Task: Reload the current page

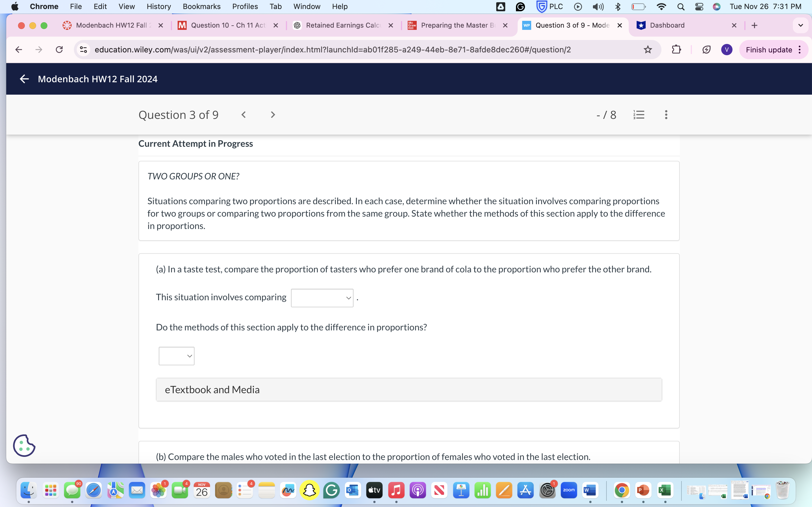Action: coord(59,49)
